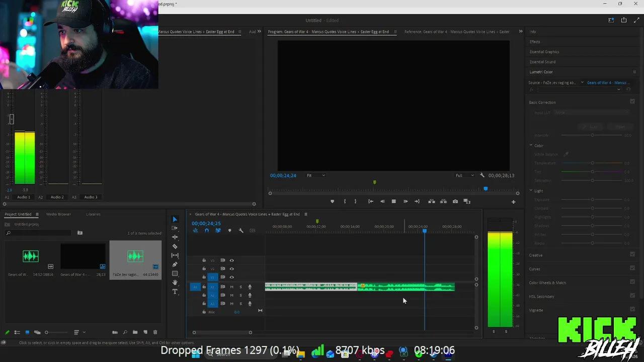Open Program Monitor button editor plus

[513, 202]
